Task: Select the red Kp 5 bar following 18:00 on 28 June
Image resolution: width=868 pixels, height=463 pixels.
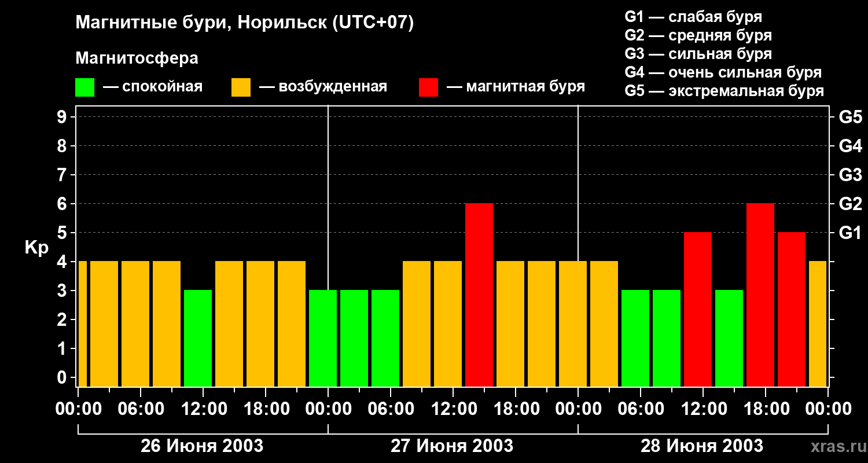Action: (x=792, y=310)
